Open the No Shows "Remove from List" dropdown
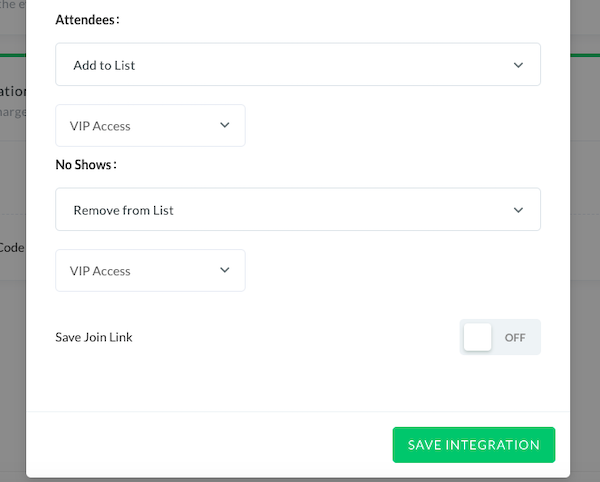This screenshot has height=482, width=600. (297, 210)
